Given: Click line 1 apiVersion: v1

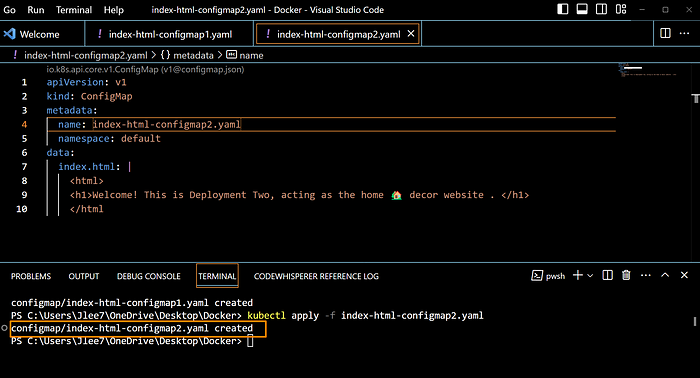Looking at the screenshot, I should click(x=86, y=82).
